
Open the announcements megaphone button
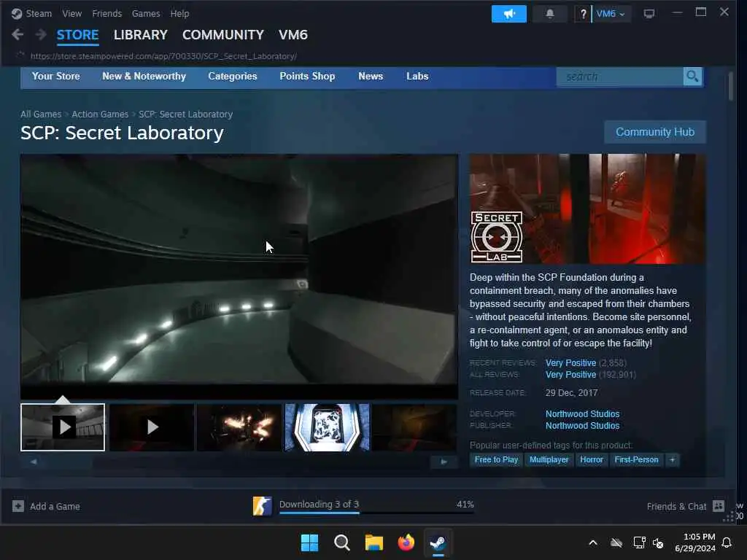[x=508, y=14]
